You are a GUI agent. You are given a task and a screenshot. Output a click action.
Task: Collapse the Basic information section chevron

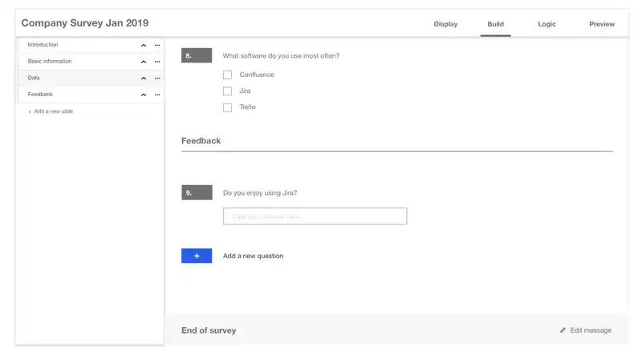coord(144,62)
